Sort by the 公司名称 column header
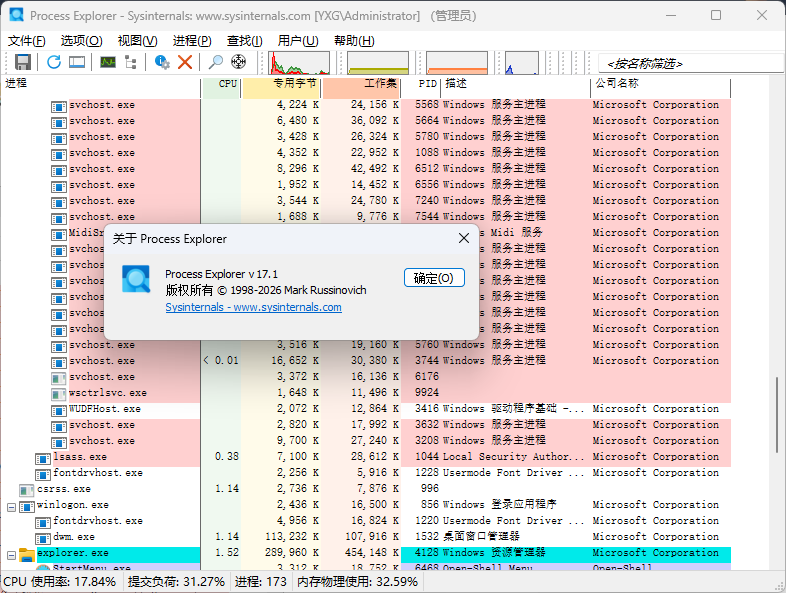The width and height of the screenshot is (786, 593). click(661, 88)
